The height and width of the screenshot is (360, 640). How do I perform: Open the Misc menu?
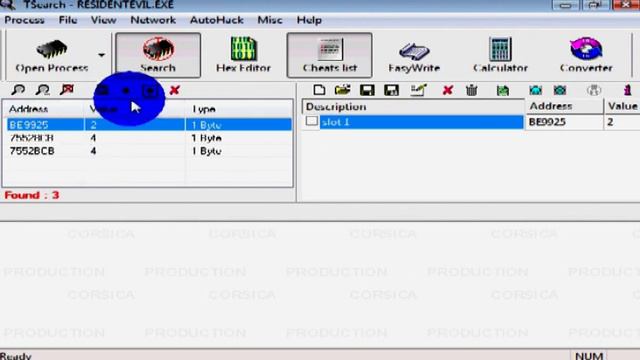[270, 20]
